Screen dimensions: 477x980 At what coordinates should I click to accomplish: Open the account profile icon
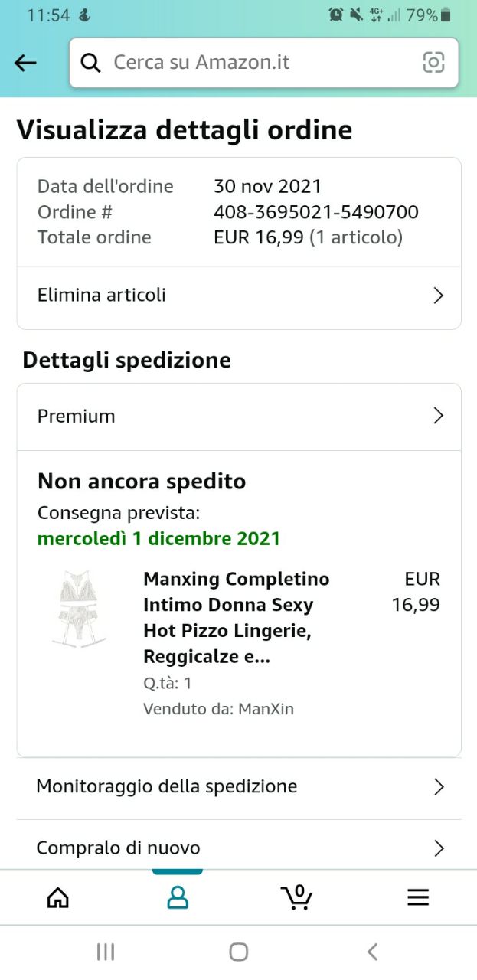[x=178, y=897]
